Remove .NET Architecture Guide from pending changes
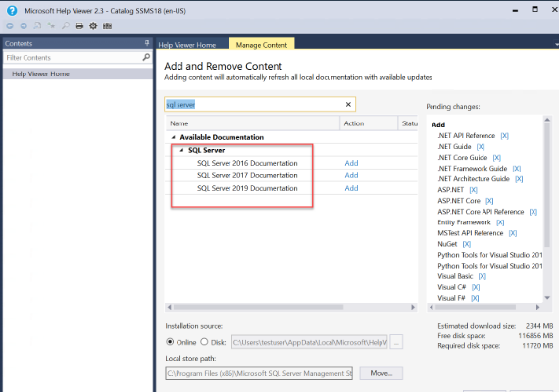Viewport: 559px width, 392px height. click(x=519, y=179)
